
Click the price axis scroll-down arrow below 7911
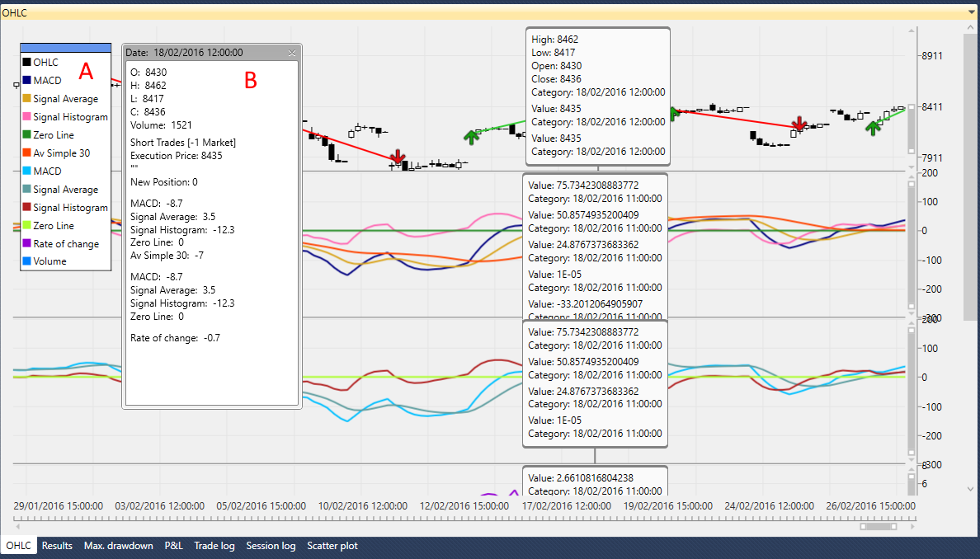point(912,169)
